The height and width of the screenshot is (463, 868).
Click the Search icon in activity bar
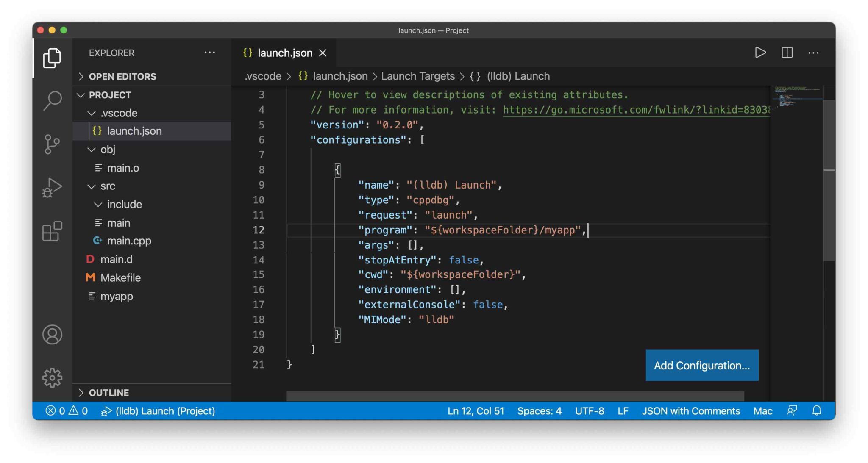(x=53, y=100)
